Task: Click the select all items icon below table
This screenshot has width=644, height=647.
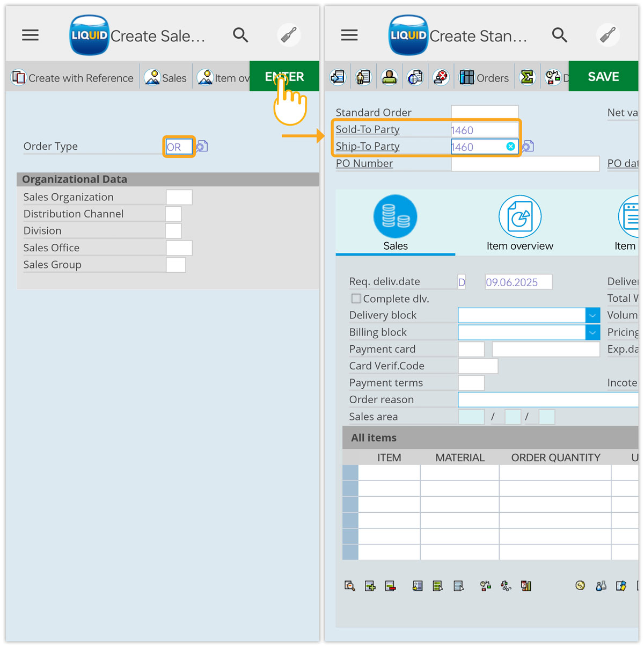Action: click(x=438, y=586)
